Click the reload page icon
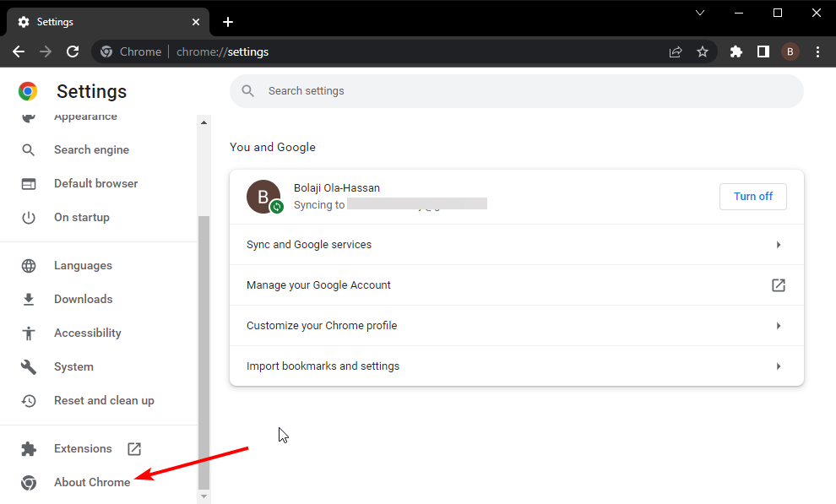836x504 pixels. point(73,51)
